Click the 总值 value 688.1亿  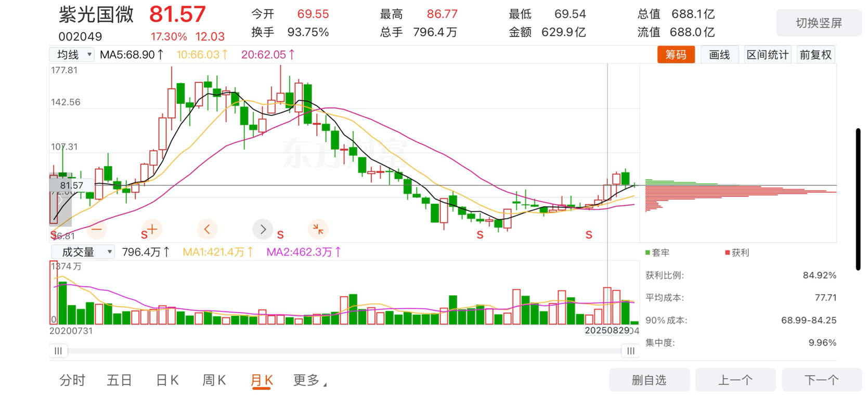pos(693,14)
